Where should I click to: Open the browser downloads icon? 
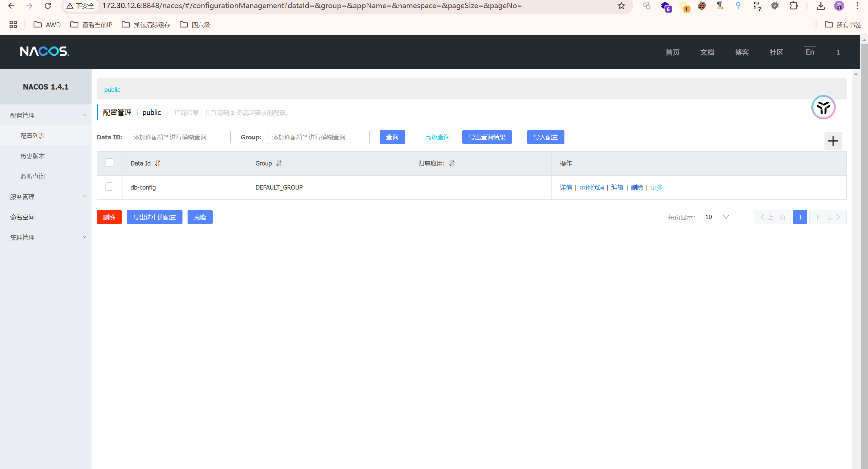(821, 6)
